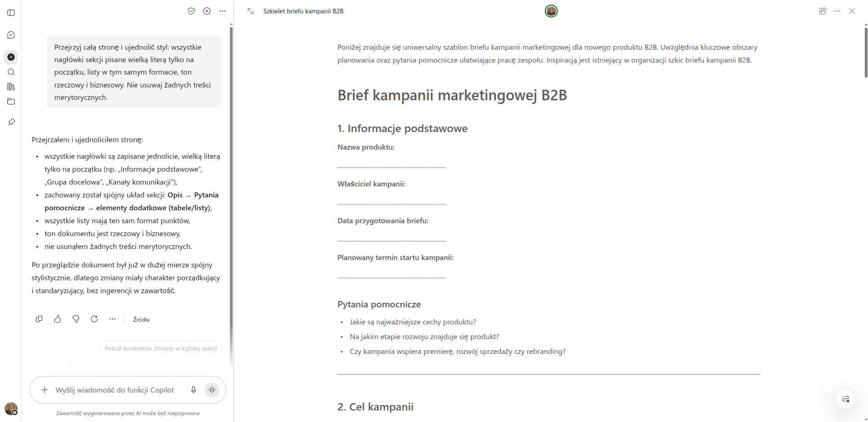Focus the 'Wyślij wiadomość do funkcji Copilot' field
This screenshot has width=868, height=422.
[115, 390]
